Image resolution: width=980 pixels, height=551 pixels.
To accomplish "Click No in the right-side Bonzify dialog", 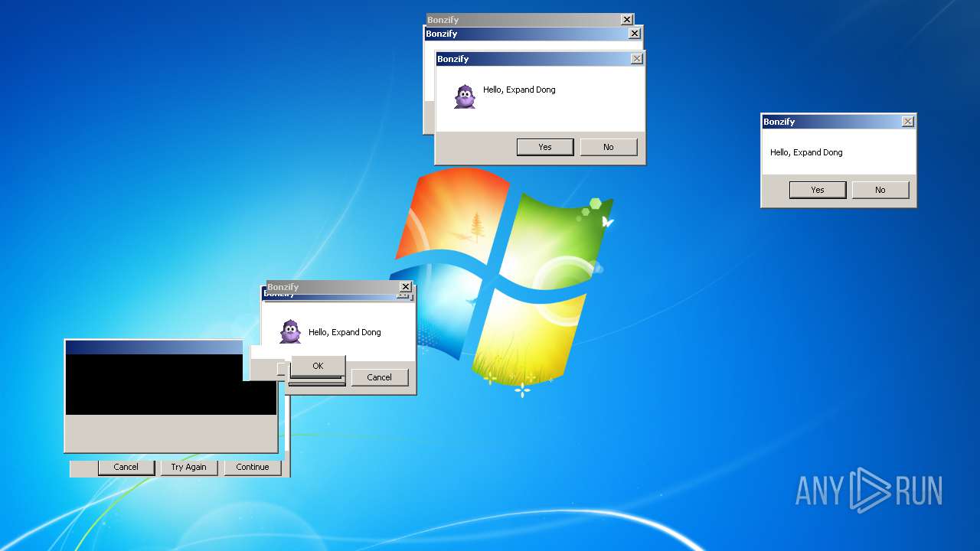I will (880, 190).
